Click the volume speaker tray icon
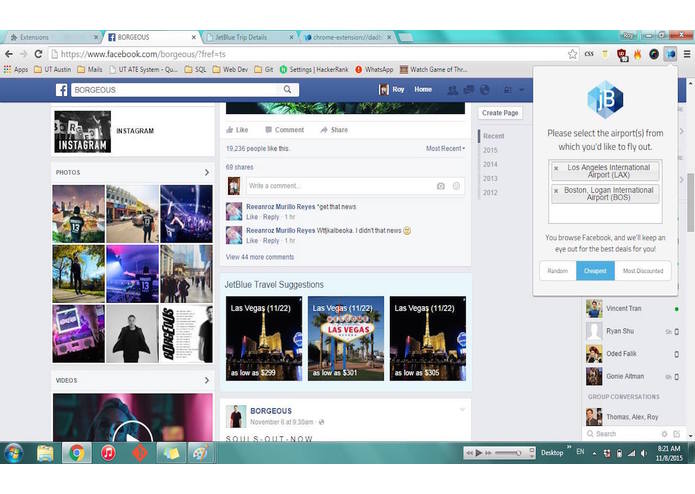The image size is (695, 494). point(644,453)
